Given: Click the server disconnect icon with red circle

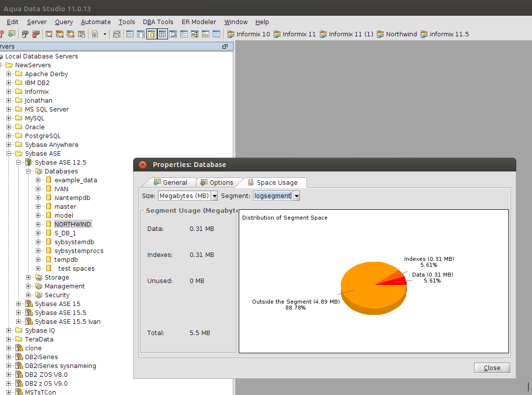Looking at the screenshot, I should (x=36, y=34).
